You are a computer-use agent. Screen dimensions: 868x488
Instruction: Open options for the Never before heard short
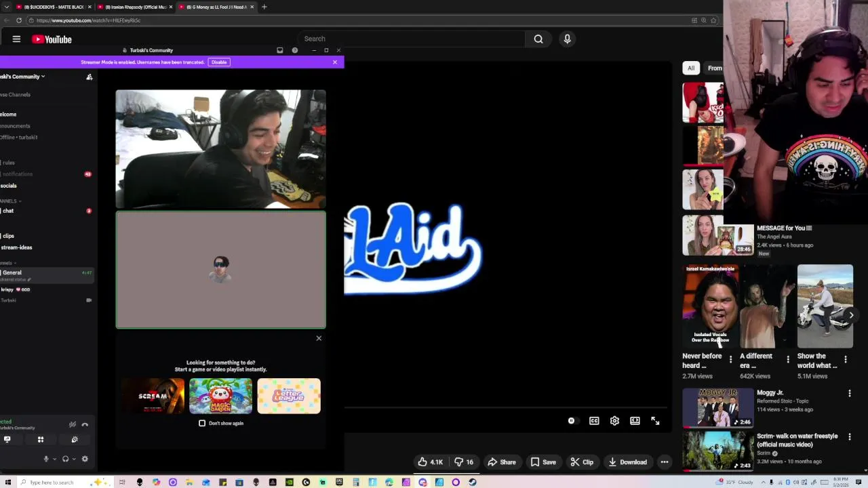pyautogui.click(x=730, y=359)
